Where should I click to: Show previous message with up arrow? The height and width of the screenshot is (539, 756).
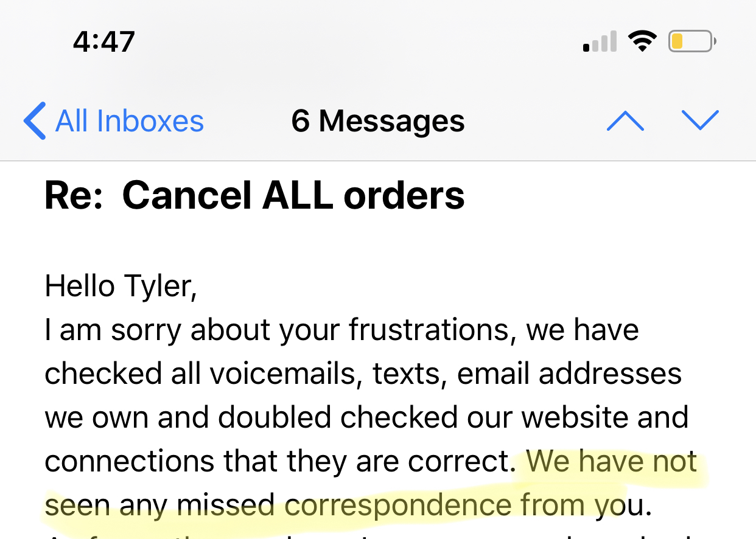[x=625, y=120]
